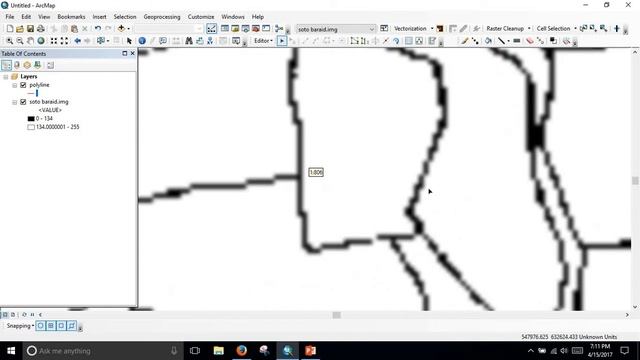640x360 pixels.
Task: Open the Snapping dropdown menu
Action: [x=20, y=326]
